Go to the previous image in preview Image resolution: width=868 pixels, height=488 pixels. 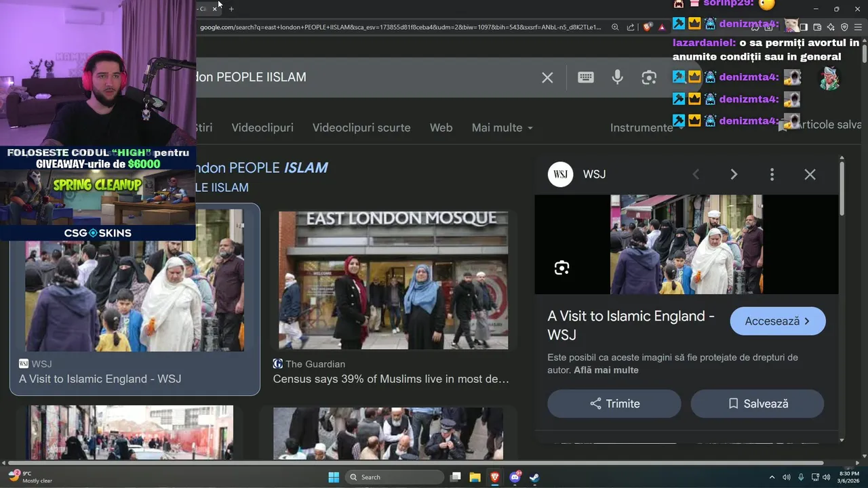tap(696, 174)
